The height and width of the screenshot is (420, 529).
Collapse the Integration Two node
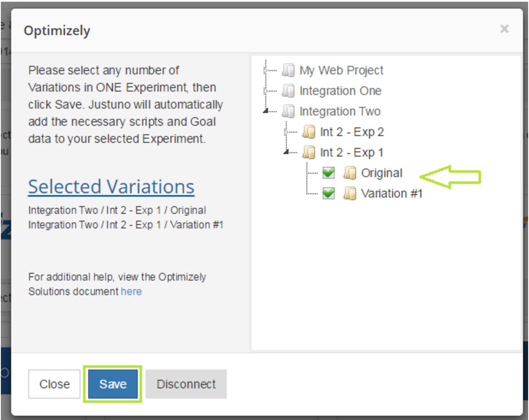pyautogui.click(x=266, y=111)
